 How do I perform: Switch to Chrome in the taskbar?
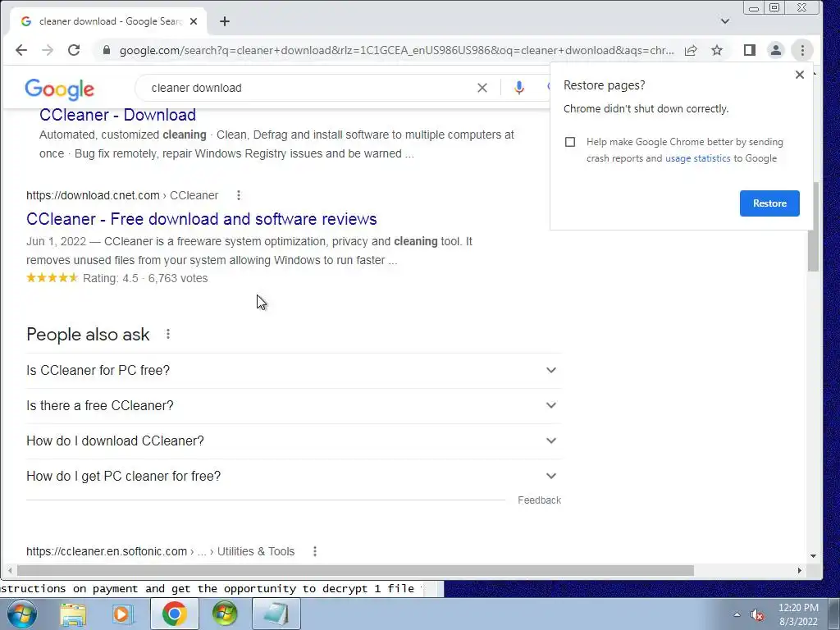pyautogui.click(x=175, y=614)
